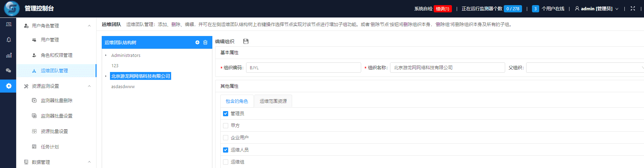644x168 pixels.
Task: Collapse the 用户角色管理 menu group
Action: pos(89,26)
